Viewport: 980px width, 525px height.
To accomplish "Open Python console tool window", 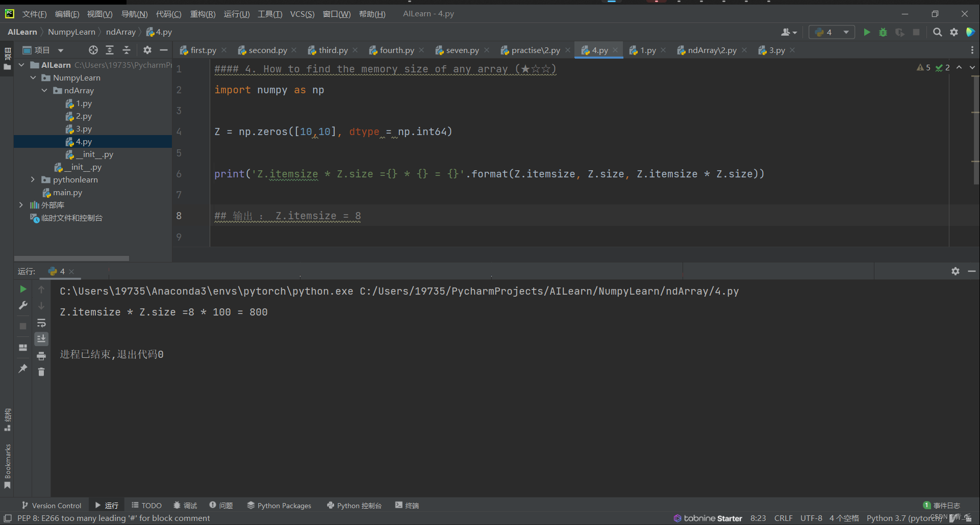I will point(354,505).
